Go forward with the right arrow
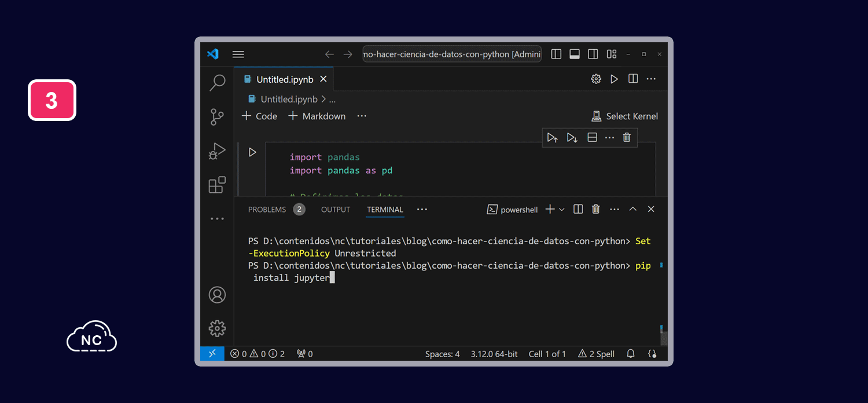Viewport: 868px width, 403px height. point(348,54)
